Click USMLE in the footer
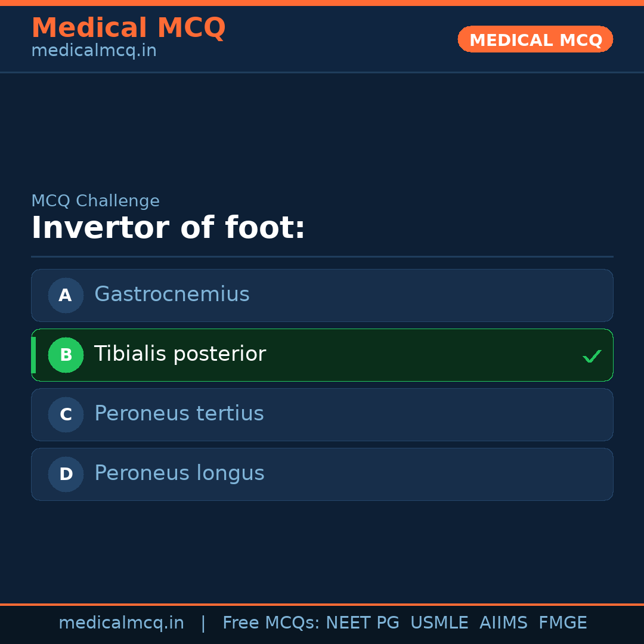Image resolution: width=644 pixels, height=644 pixels. [439, 623]
